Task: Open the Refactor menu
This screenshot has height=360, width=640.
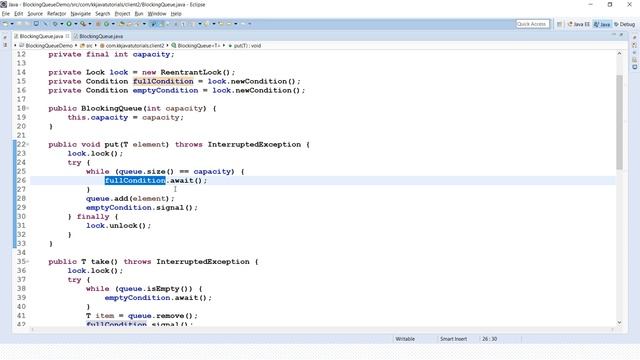Action: pos(56,13)
